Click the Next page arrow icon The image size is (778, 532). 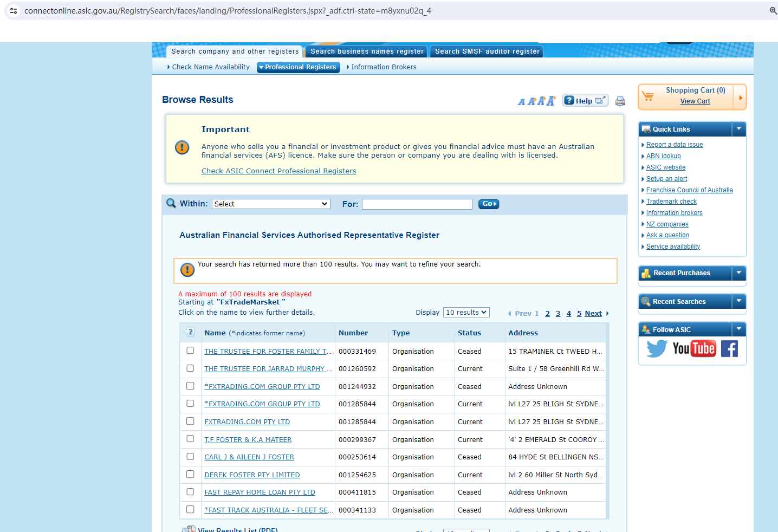[x=607, y=314]
